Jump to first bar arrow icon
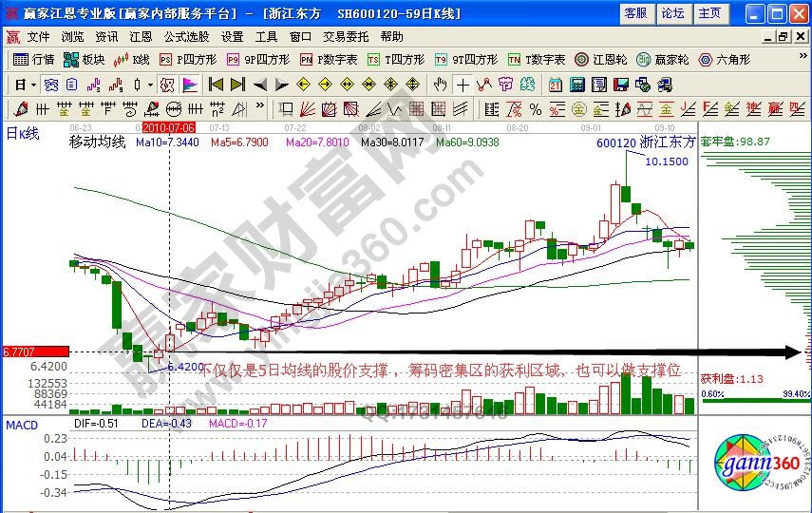Image resolution: width=812 pixels, height=513 pixels. coord(216,84)
